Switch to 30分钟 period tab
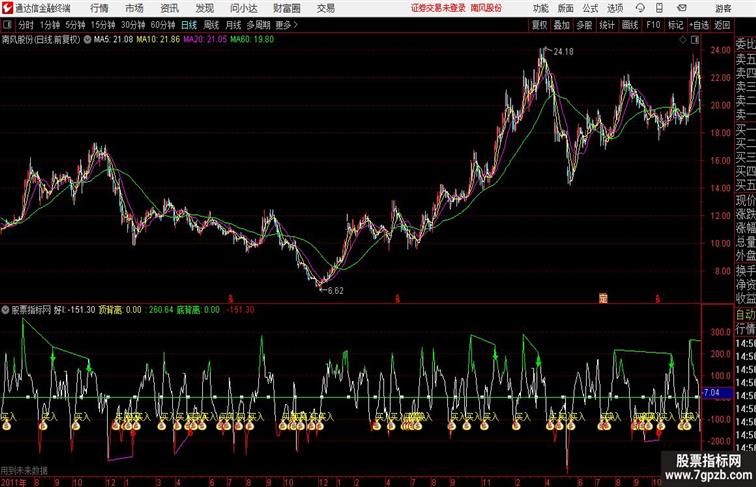Image resolution: width=756 pixels, height=487 pixels. [x=133, y=25]
